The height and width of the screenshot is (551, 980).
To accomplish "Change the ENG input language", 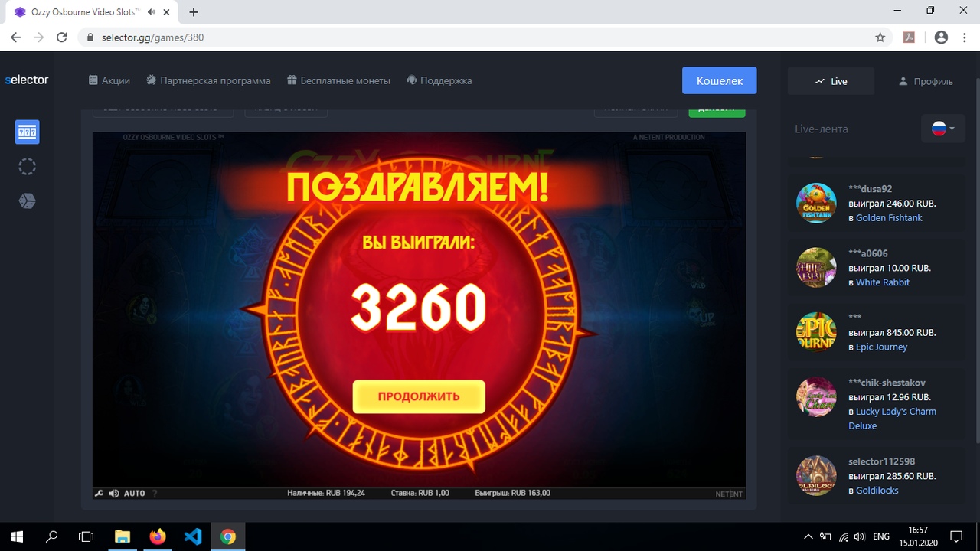I will click(x=881, y=536).
